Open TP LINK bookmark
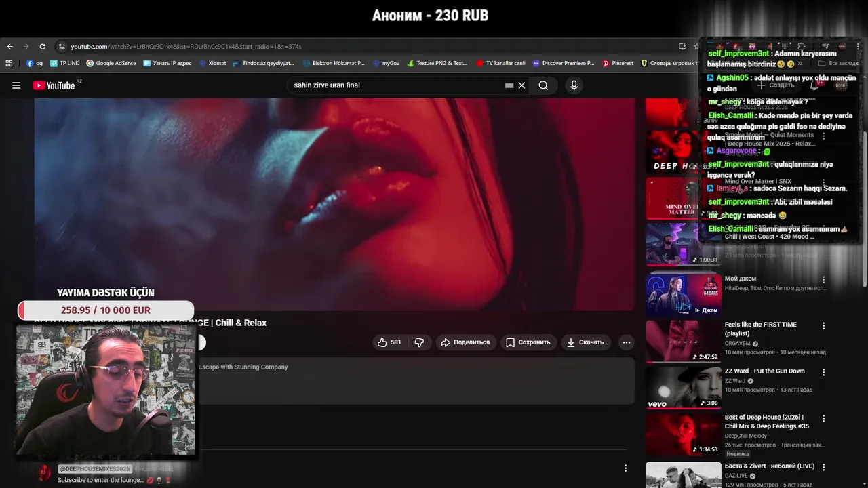Image resolution: width=868 pixels, height=488 pixels. coord(64,63)
